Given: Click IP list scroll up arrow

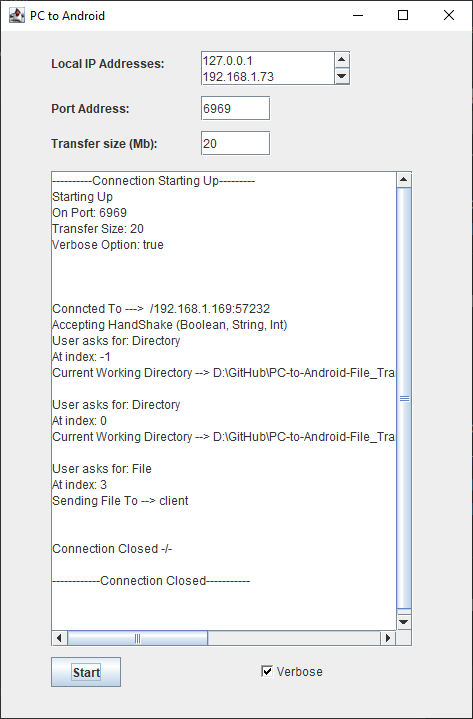Looking at the screenshot, I should 342,60.
